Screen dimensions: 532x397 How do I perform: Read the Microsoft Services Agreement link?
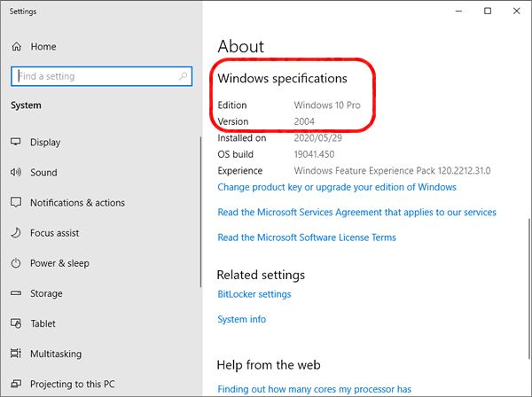[357, 212]
